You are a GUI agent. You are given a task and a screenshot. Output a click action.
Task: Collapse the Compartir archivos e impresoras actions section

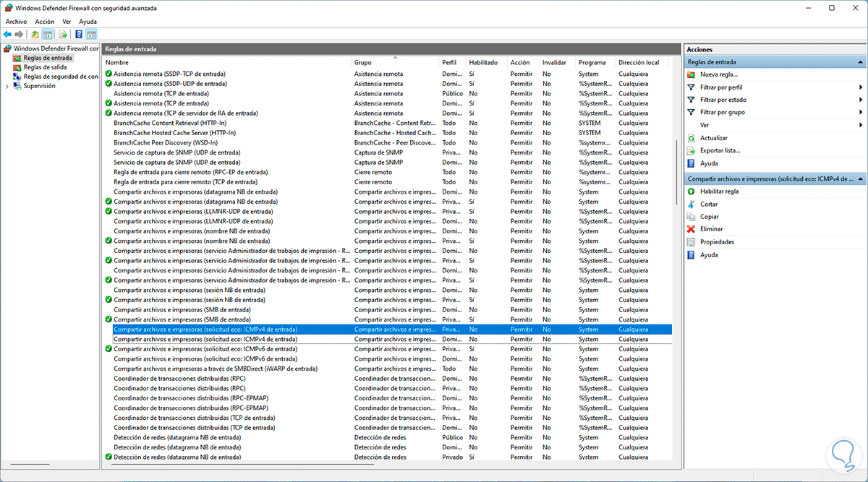point(861,178)
